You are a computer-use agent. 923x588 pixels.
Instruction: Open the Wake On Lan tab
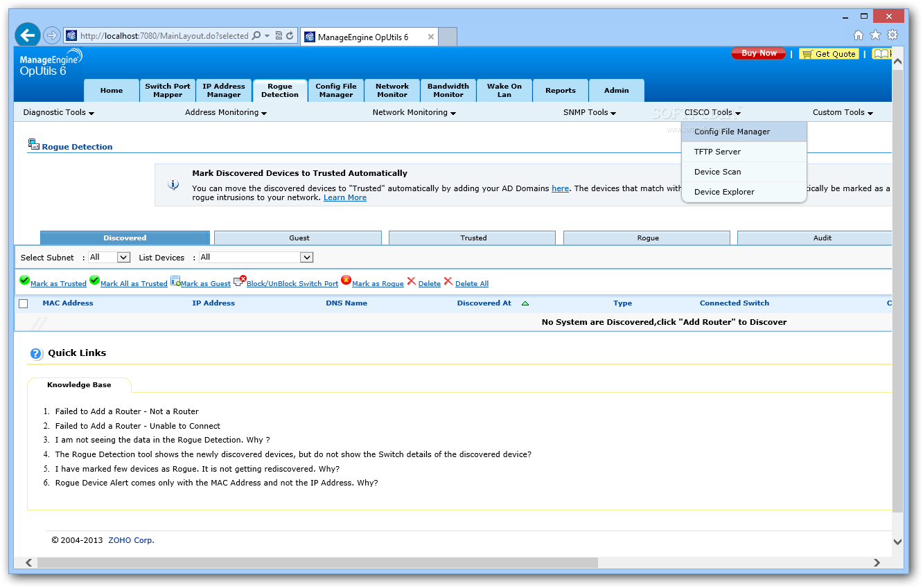tap(504, 91)
